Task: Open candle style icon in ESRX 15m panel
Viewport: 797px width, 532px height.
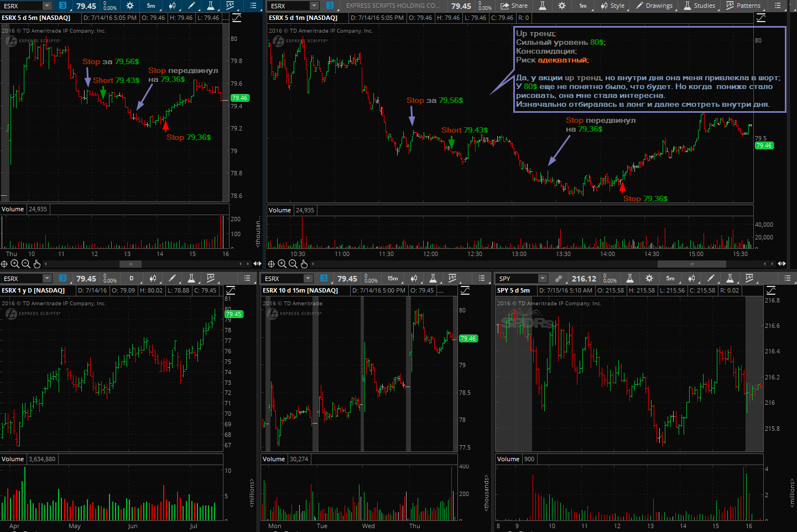Action: tap(414, 278)
